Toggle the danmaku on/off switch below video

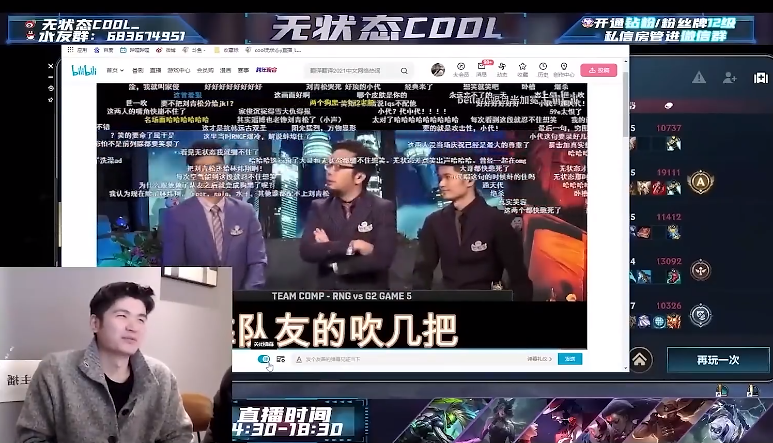264,359
